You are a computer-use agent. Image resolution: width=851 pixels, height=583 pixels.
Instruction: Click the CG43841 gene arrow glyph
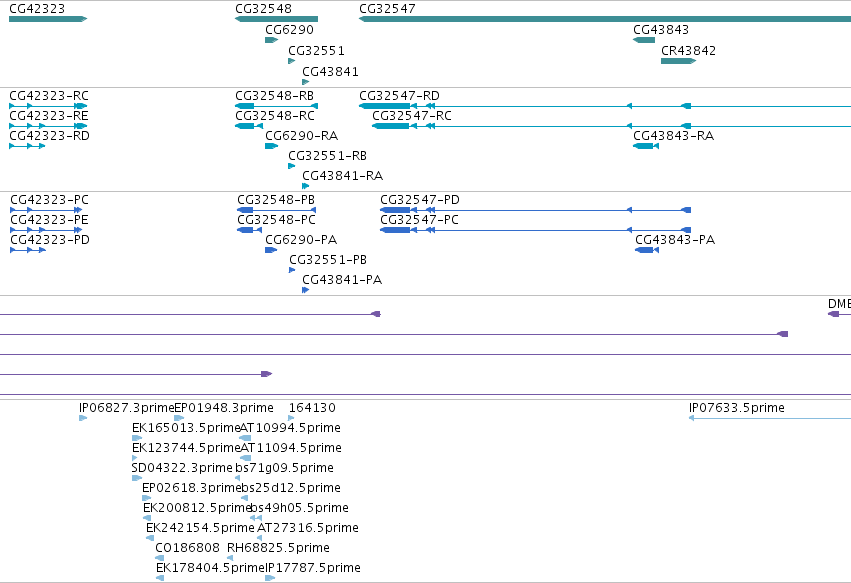(x=306, y=82)
